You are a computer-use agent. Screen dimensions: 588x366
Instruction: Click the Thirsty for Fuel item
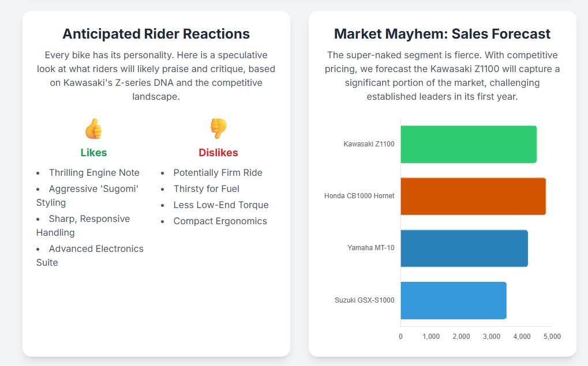206,188
